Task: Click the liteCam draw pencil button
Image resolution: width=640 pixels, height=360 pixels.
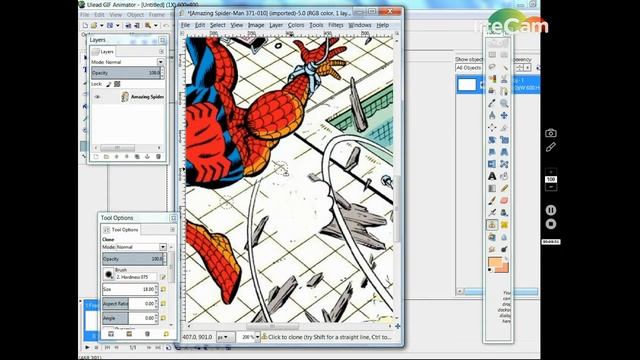Action: tap(551, 147)
